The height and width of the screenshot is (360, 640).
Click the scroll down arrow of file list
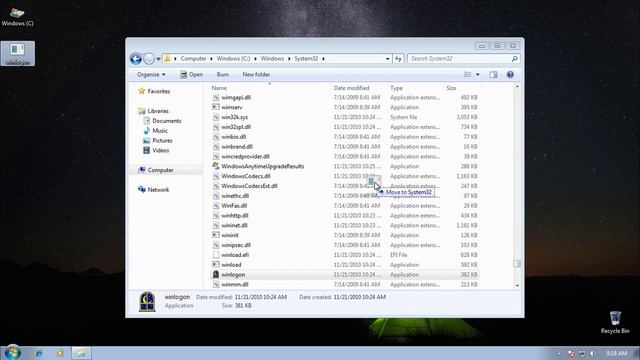click(517, 286)
